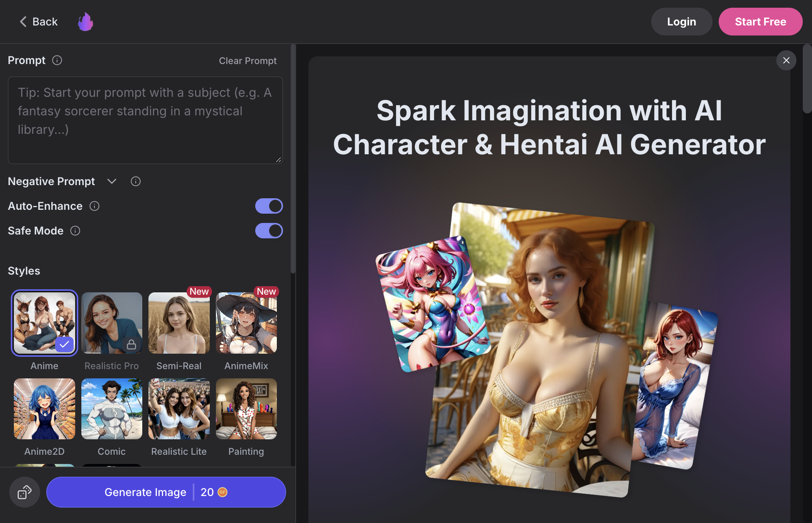Click the Login button
This screenshot has width=812, height=523.
pyautogui.click(x=682, y=22)
